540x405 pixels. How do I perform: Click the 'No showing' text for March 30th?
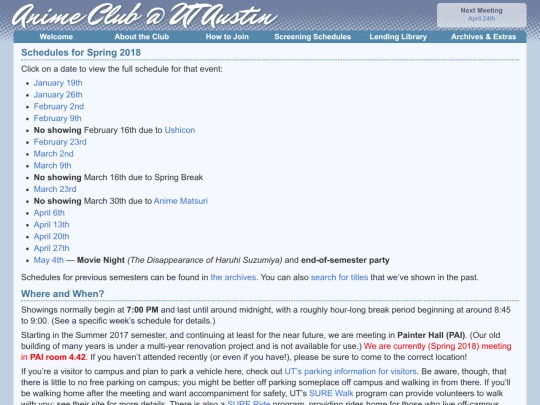(58, 201)
